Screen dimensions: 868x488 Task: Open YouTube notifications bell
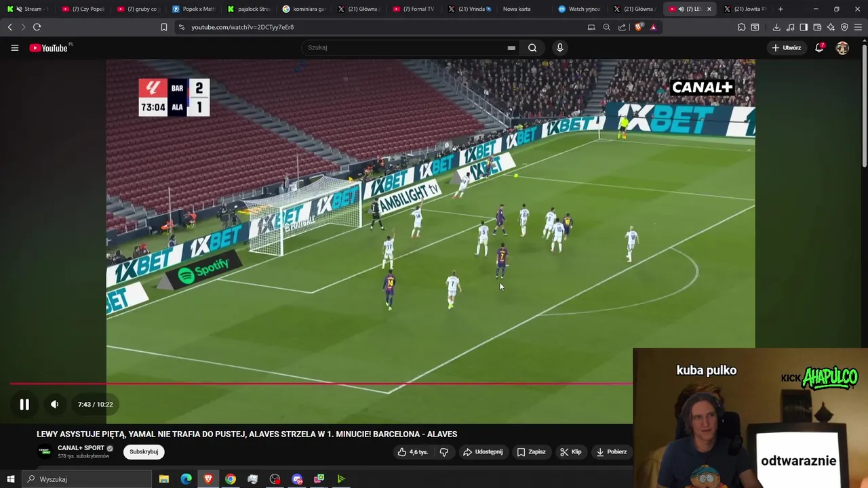(x=819, y=48)
